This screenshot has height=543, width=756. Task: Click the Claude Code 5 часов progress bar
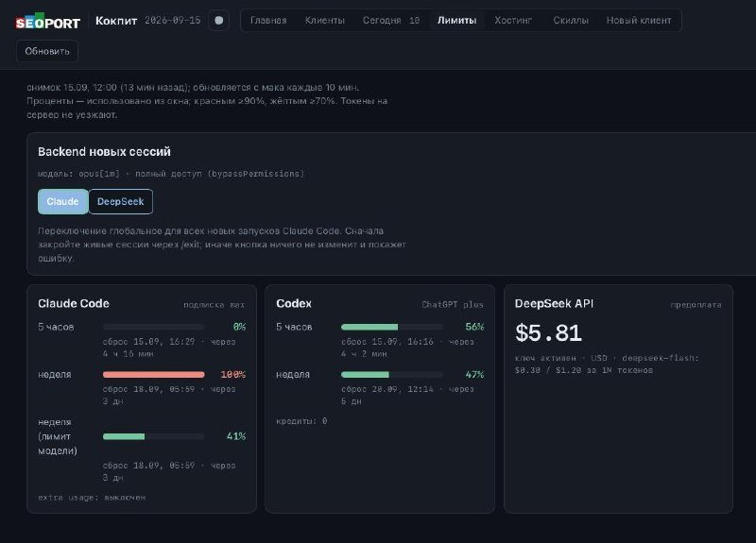click(153, 327)
